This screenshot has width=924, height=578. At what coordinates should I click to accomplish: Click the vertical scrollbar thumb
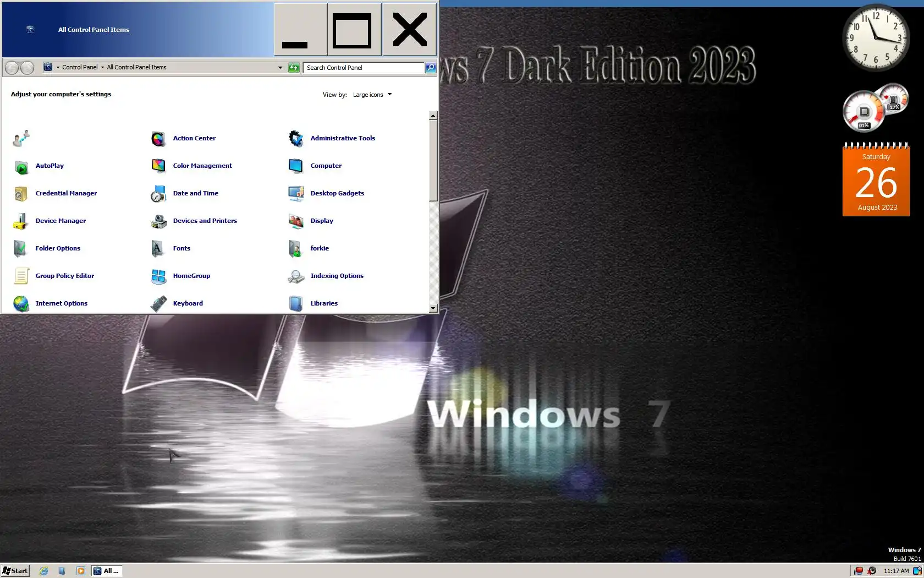coord(433,161)
